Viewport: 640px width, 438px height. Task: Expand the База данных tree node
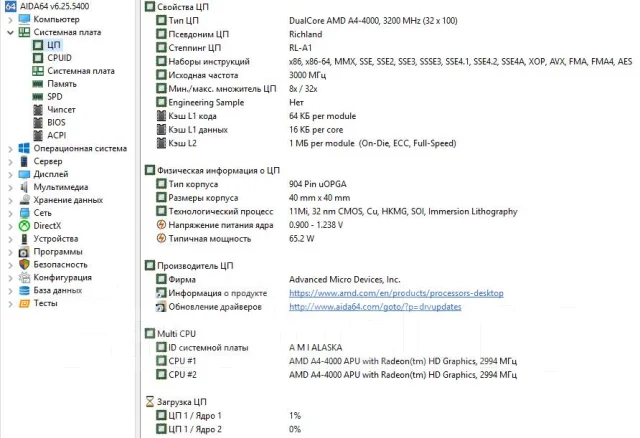point(10,291)
